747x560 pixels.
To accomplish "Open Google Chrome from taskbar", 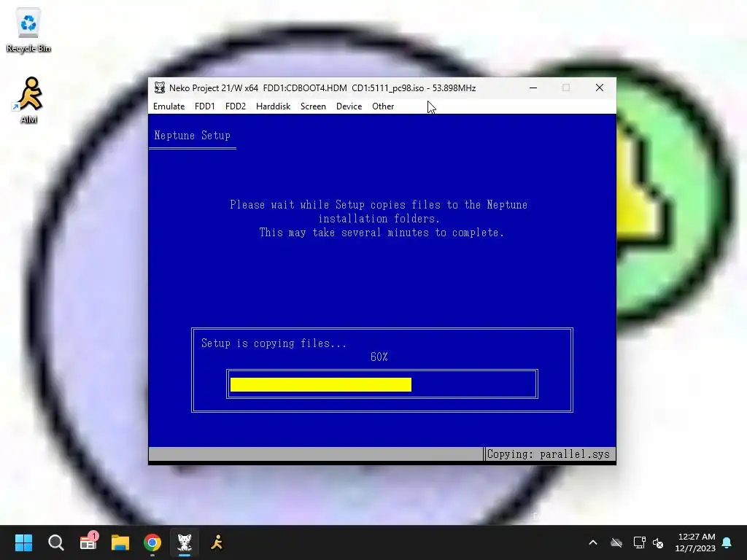I will coord(152,542).
